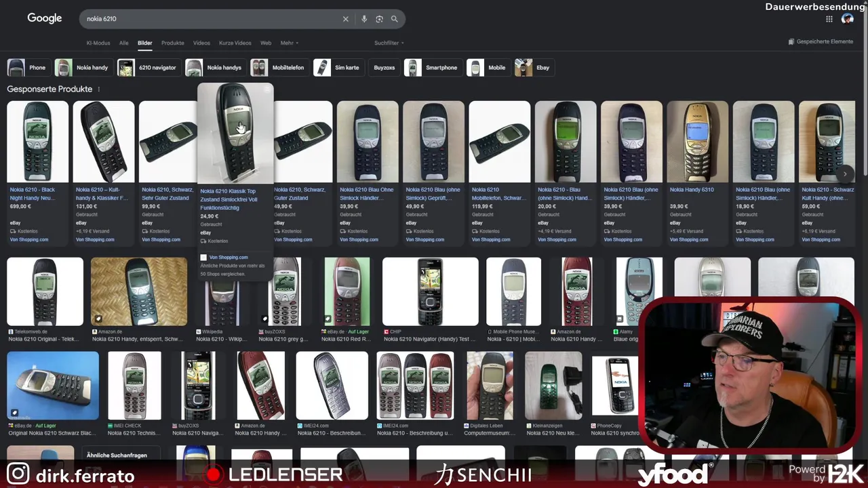Screen dimensions: 868x488
Task: Open Gespeicherte Elemente
Action: pyautogui.click(x=821, y=41)
